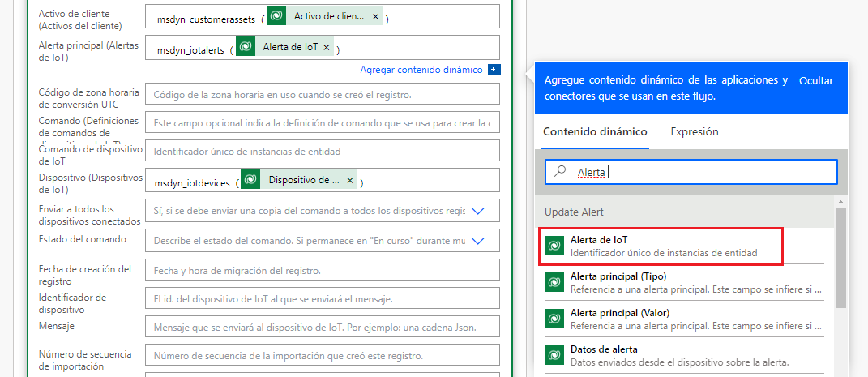The height and width of the screenshot is (377, 868).
Task: Remove the Activo de cliente token
Action: 375,17
